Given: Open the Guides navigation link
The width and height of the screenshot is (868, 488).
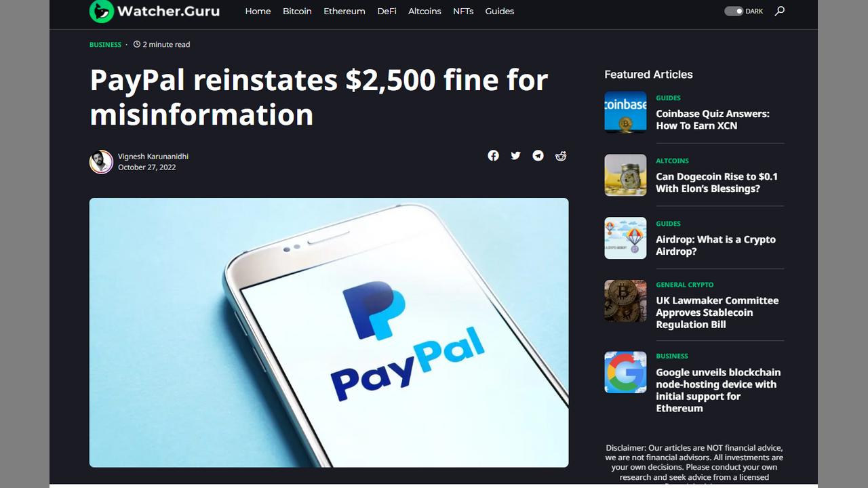Looking at the screenshot, I should pos(500,12).
